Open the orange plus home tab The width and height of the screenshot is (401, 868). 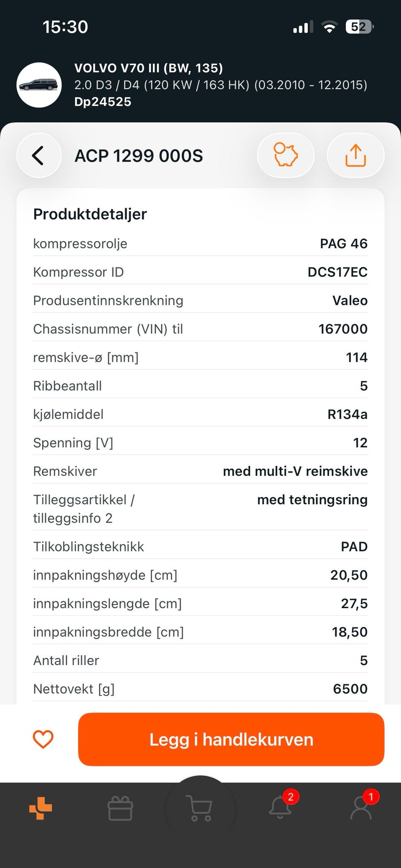(x=41, y=808)
